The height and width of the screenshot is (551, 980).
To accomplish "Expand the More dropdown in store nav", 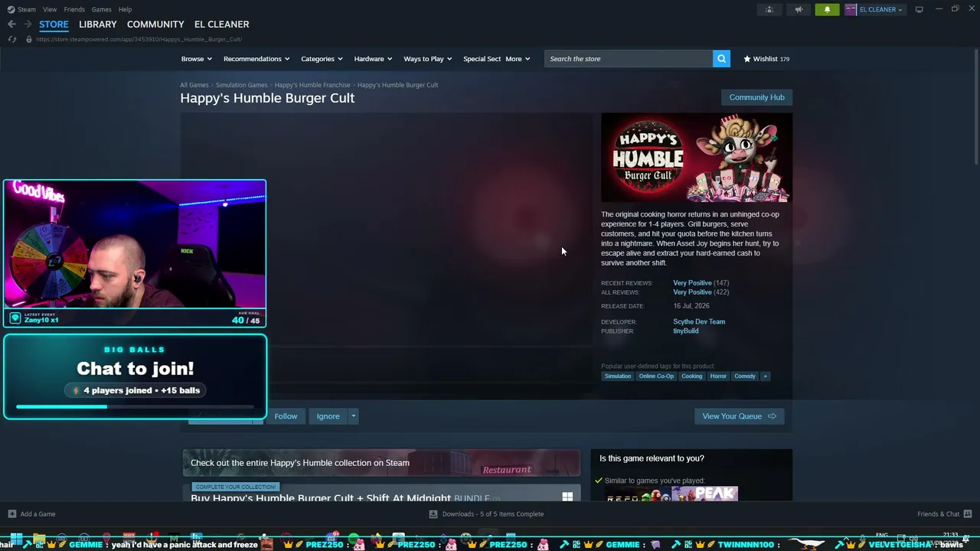I will tap(518, 59).
